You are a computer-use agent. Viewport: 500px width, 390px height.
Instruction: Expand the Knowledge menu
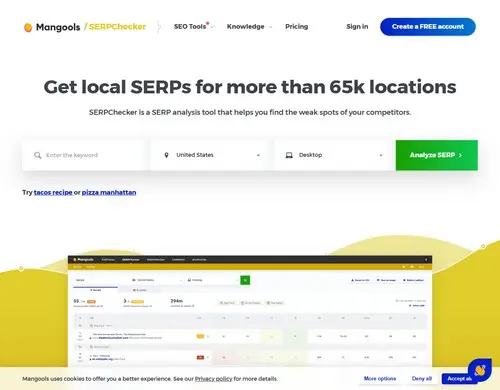coord(249,27)
